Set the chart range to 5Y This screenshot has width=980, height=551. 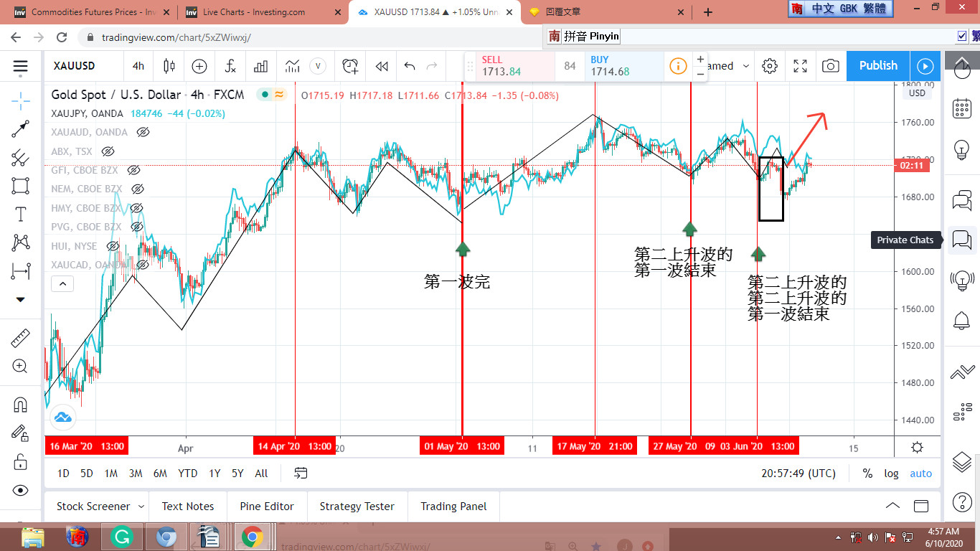click(x=237, y=474)
